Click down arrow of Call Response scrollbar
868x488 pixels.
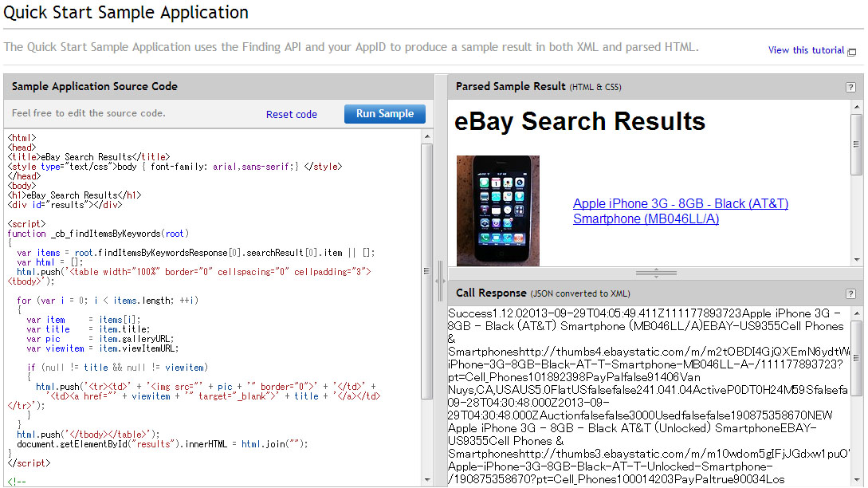pos(856,480)
